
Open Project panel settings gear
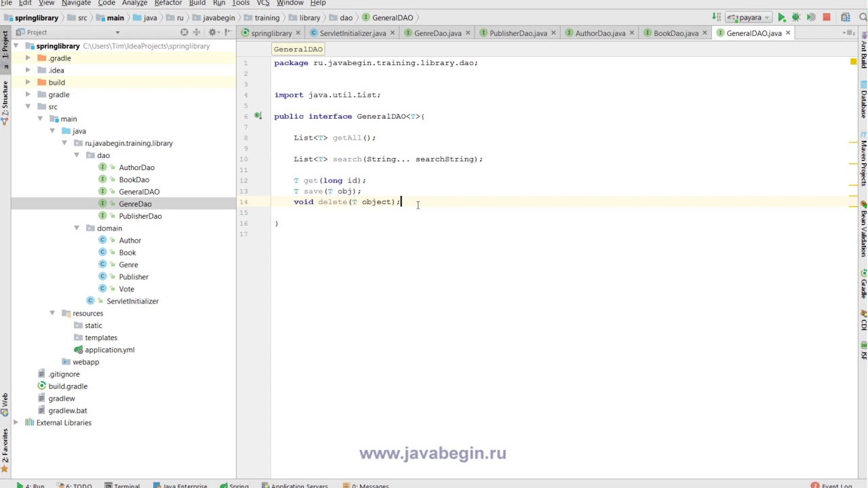click(213, 33)
